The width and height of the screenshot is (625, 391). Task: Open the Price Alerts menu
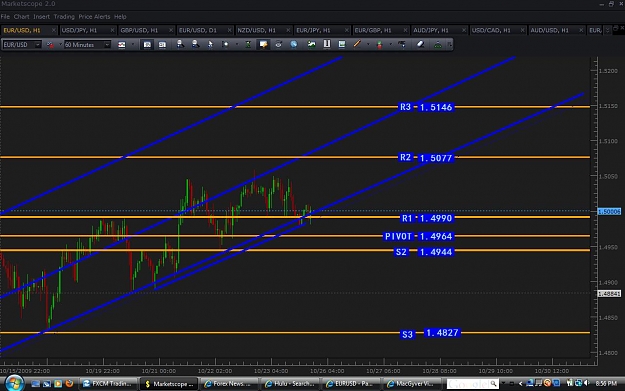pos(94,17)
